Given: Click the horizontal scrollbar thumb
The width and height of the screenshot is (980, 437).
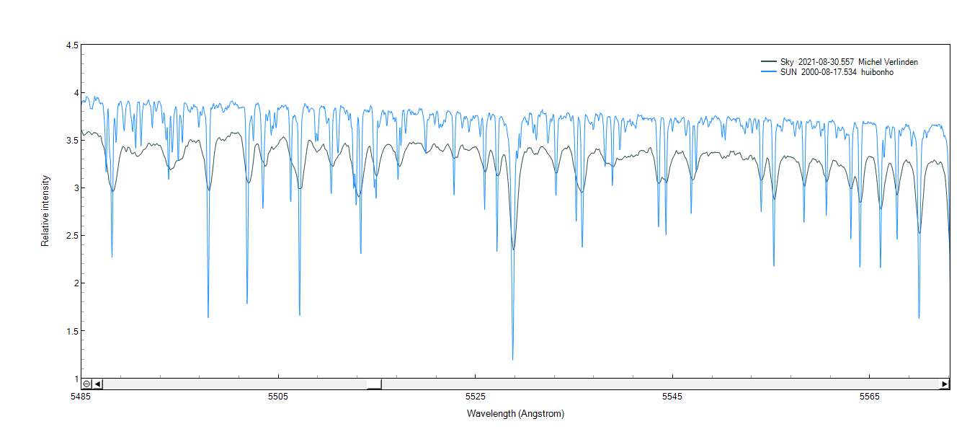Looking at the screenshot, I should (374, 384).
